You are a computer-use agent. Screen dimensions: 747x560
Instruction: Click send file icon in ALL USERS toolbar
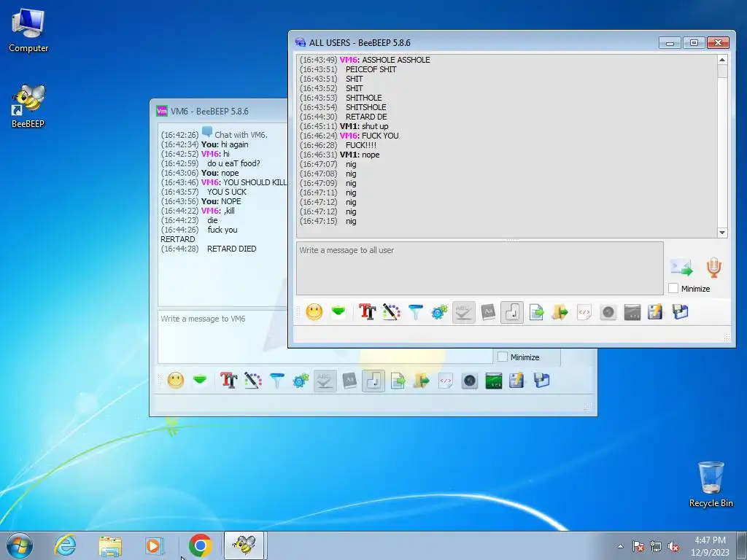536,312
